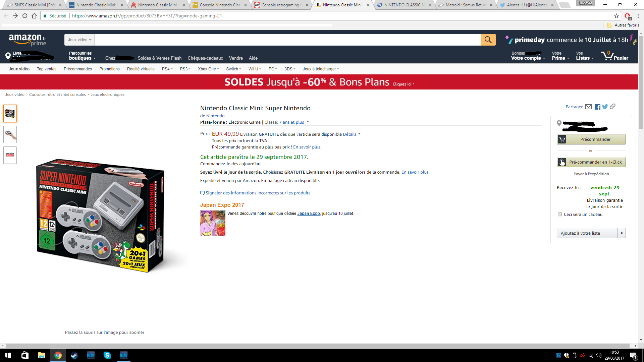The image size is (644, 362).
Task: Tick the Ceci sera un cadeau checkbox
Action: click(x=559, y=214)
